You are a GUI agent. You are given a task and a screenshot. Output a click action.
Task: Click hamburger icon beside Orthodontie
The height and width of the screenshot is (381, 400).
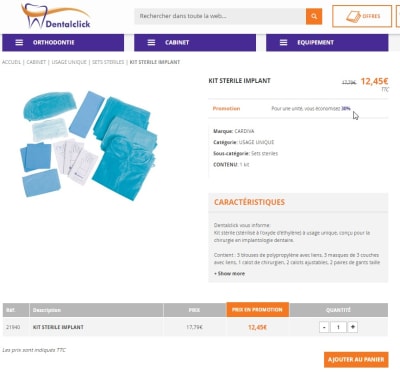19,43
